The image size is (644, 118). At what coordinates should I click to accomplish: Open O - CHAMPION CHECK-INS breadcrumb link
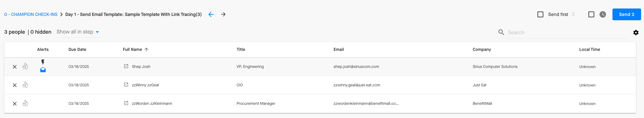tap(31, 14)
